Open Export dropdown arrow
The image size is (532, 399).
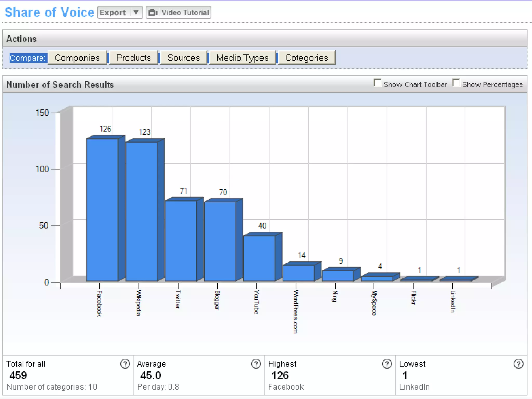136,12
